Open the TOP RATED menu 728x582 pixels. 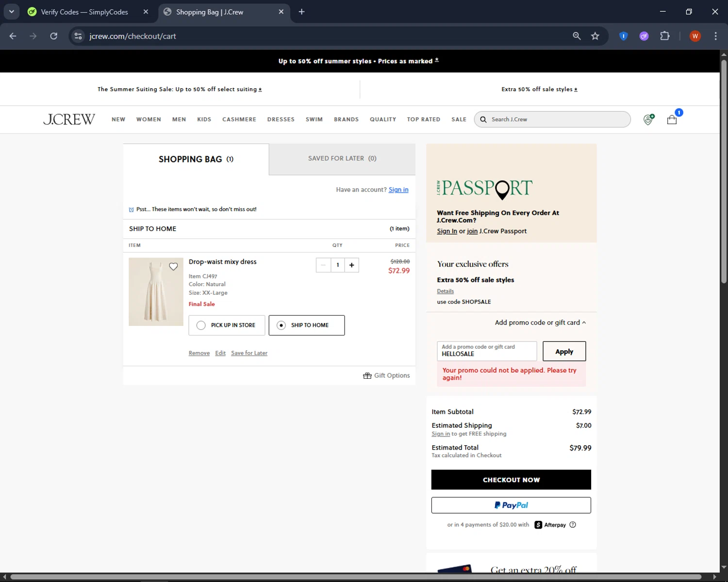(x=424, y=119)
